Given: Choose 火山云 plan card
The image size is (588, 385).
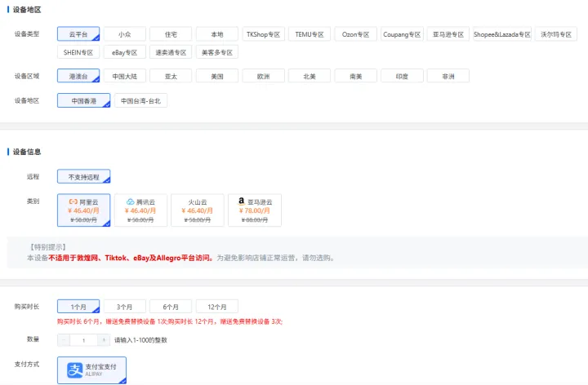Looking at the screenshot, I should click(x=198, y=210).
